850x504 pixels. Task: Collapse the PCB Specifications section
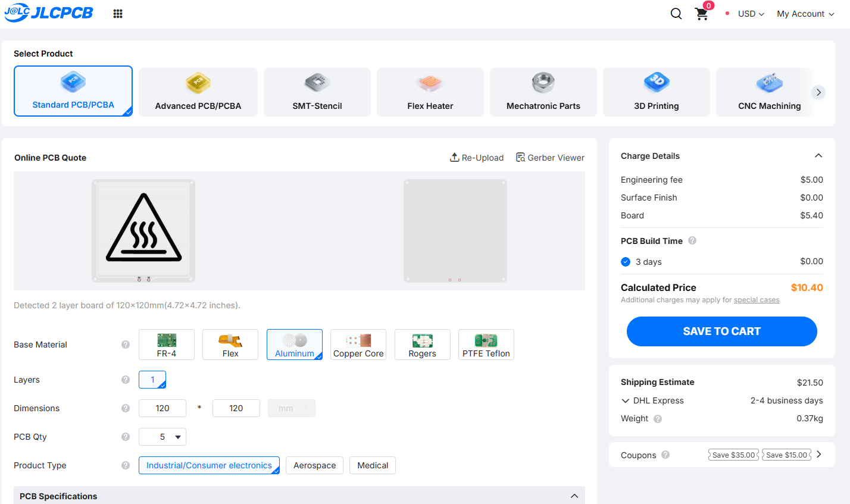(574, 496)
